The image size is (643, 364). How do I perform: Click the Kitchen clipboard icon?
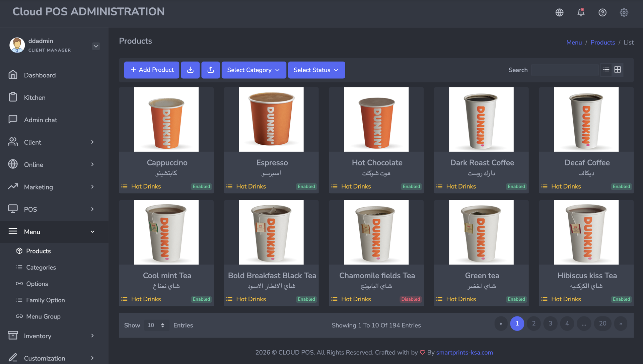tap(13, 97)
